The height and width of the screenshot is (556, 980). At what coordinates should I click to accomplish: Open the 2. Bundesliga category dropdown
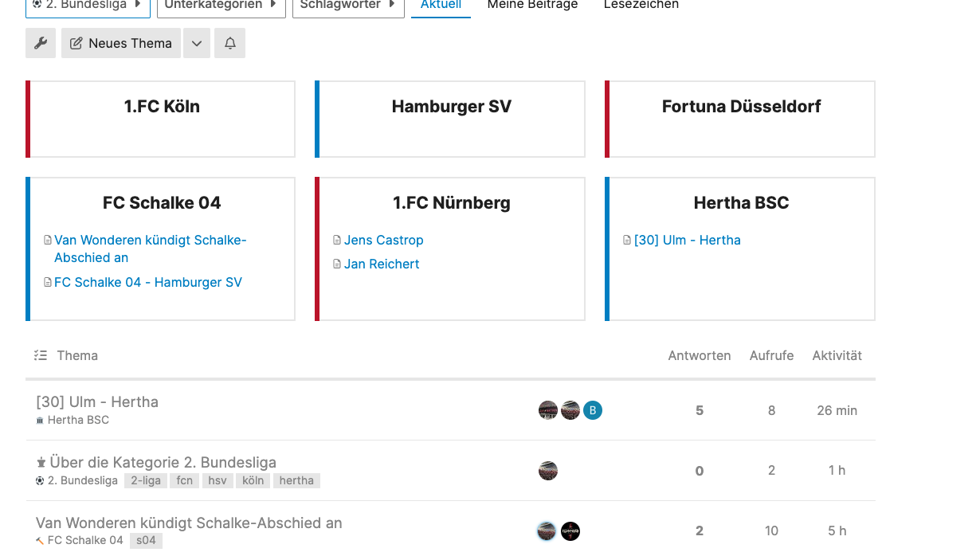point(88,5)
